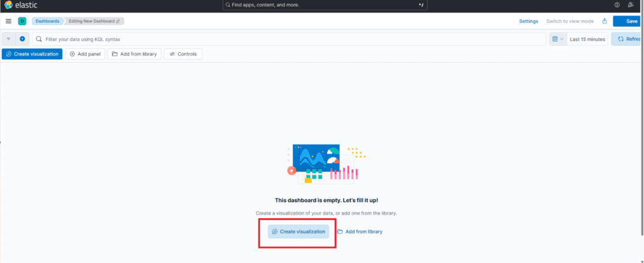Click the blue Create visualization toolbar button
Screen dimensions: 644x263
(32, 54)
